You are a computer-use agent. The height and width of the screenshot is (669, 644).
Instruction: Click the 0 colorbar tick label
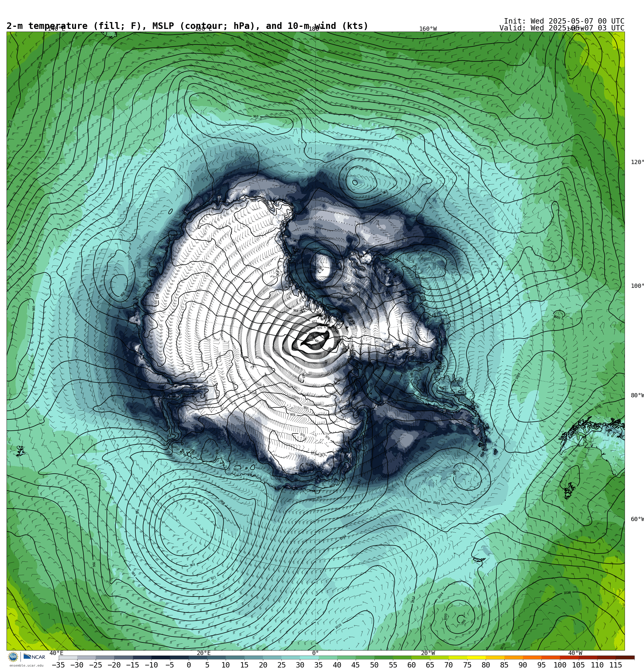pyautogui.click(x=189, y=665)
